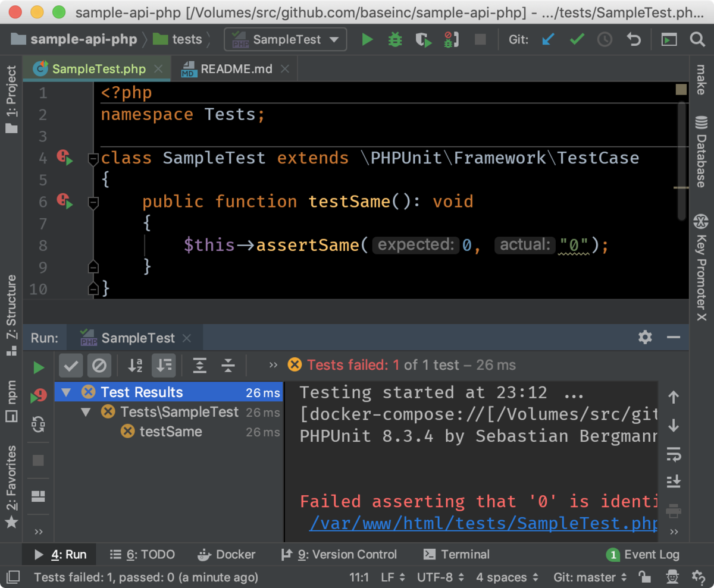Close the README.md tab

(x=284, y=70)
